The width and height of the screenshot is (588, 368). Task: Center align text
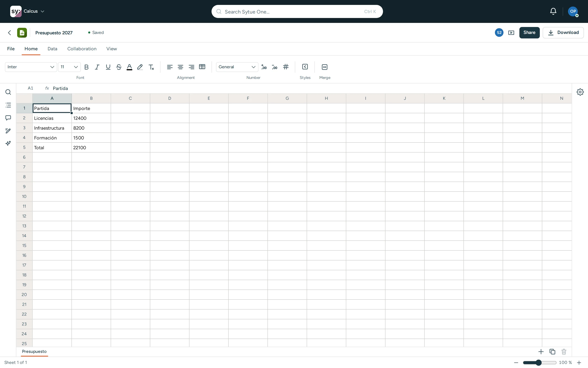pos(180,67)
